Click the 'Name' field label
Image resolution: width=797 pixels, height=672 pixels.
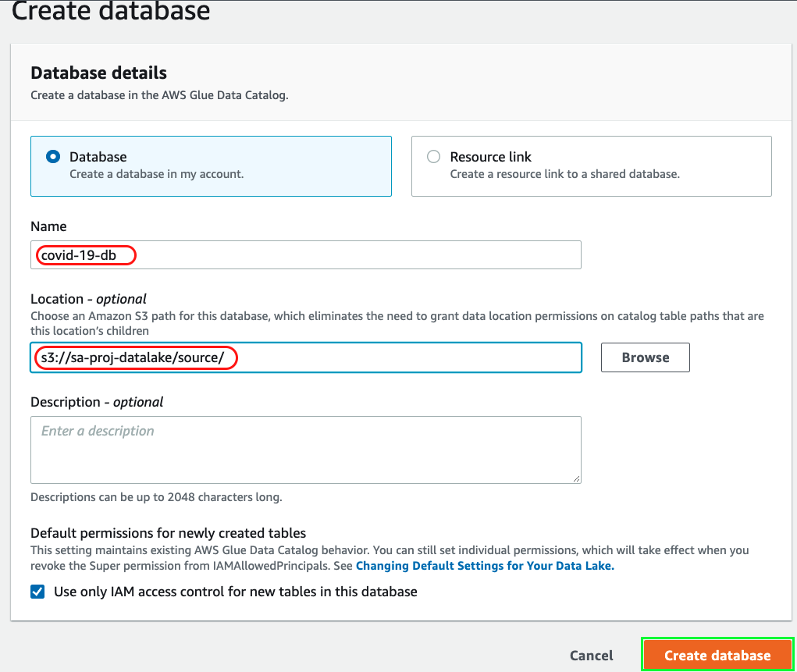pos(48,226)
